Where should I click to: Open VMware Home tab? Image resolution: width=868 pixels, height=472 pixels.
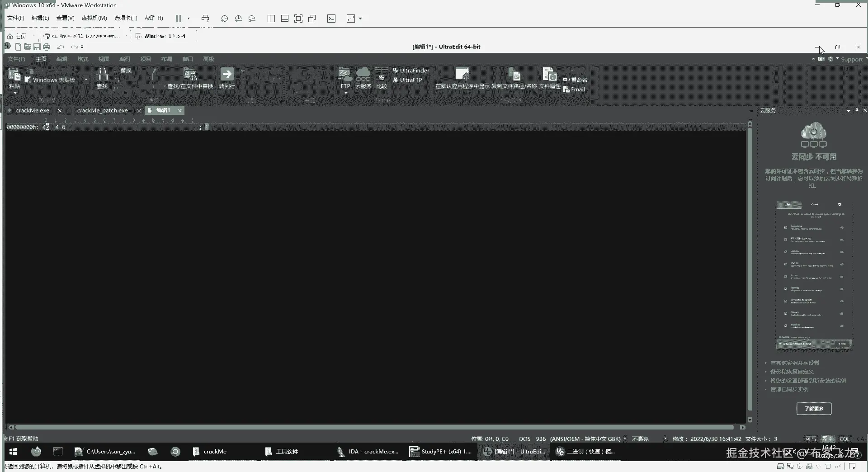(17, 36)
